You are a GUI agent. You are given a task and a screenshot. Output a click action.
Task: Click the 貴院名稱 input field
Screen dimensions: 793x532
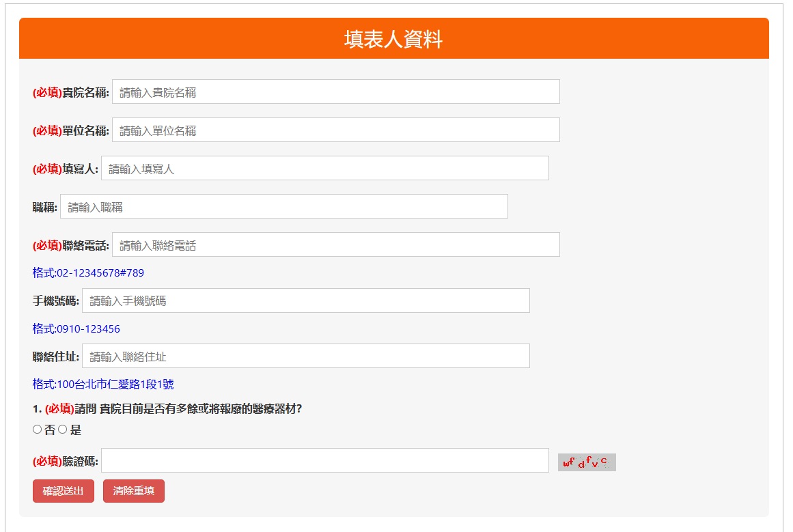tap(335, 92)
